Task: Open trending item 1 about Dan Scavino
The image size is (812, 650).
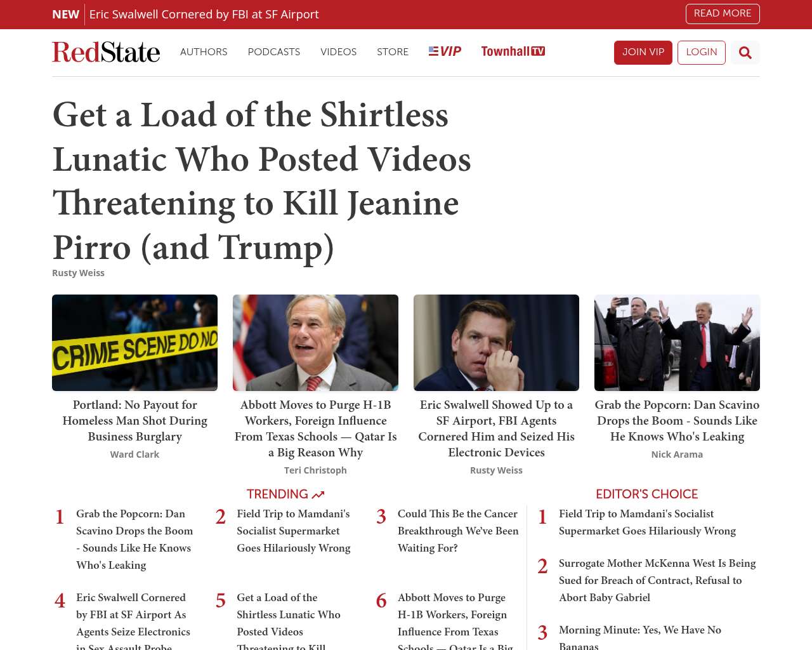Action: 134,540
